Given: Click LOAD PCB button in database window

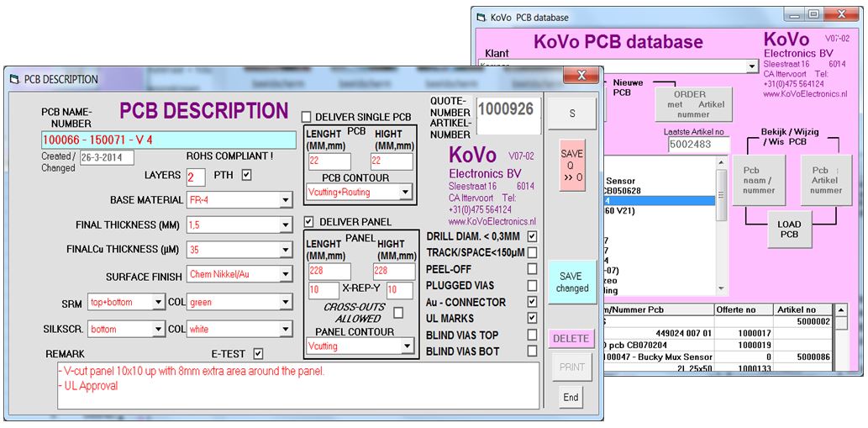Looking at the screenshot, I should [789, 230].
